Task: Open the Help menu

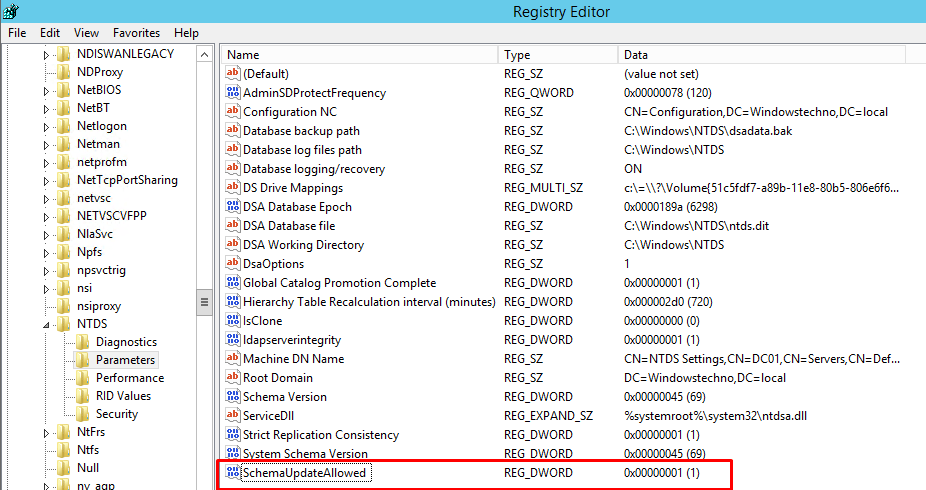Action: pyautogui.click(x=186, y=33)
